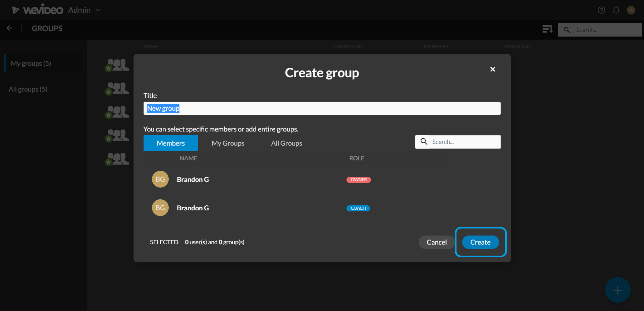Image resolution: width=644 pixels, height=311 pixels.
Task: Open the notifications bell
Action: 616,10
